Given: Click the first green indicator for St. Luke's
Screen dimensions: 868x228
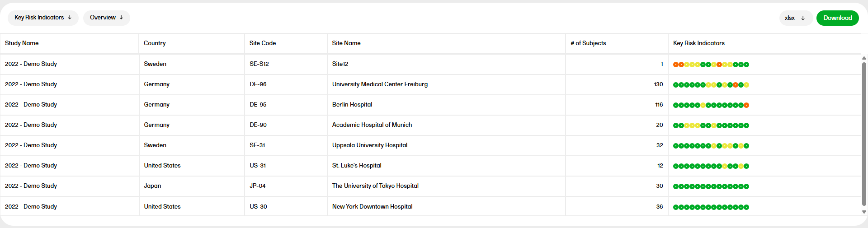Looking at the screenshot, I should coord(676,166).
